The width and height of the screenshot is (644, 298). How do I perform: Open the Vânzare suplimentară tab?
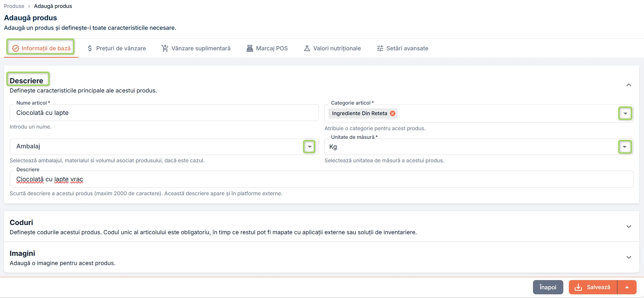click(x=196, y=48)
